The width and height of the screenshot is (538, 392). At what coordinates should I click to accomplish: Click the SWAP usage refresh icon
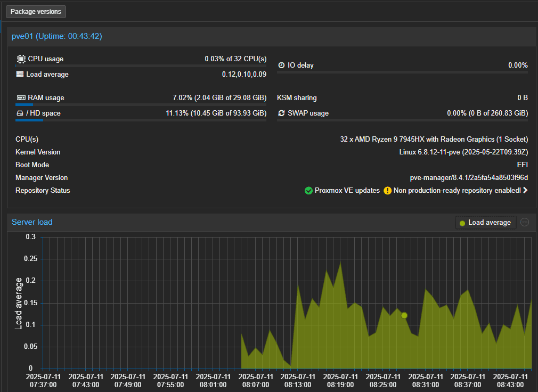click(x=282, y=113)
